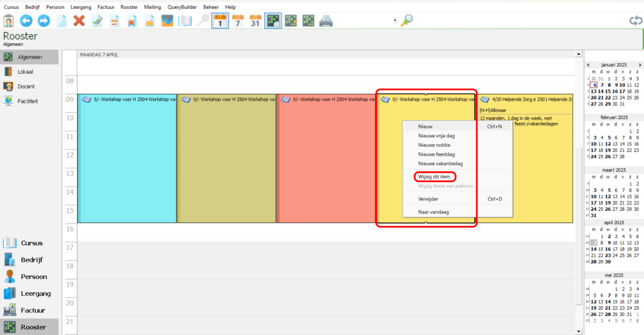Switch to the 31-day month view
Image resolution: width=644 pixels, height=335 pixels.
point(255,21)
